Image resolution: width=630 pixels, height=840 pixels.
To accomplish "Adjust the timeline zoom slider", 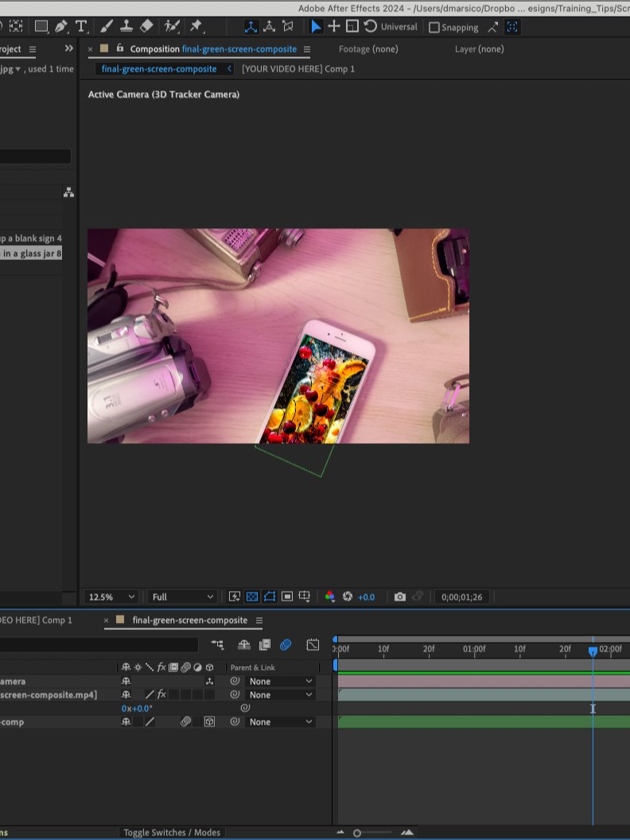I will [x=374, y=833].
